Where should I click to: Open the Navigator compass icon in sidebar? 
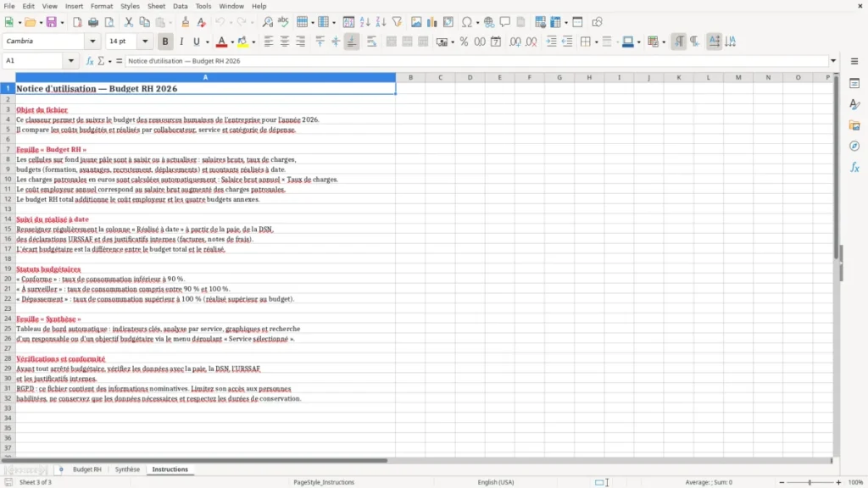coord(854,146)
